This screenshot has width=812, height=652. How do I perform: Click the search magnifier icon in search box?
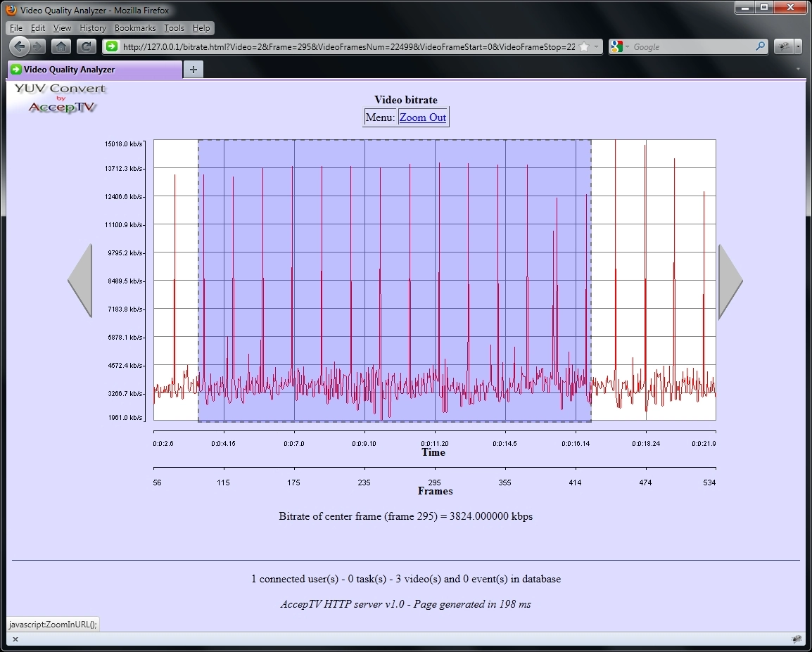click(760, 46)
